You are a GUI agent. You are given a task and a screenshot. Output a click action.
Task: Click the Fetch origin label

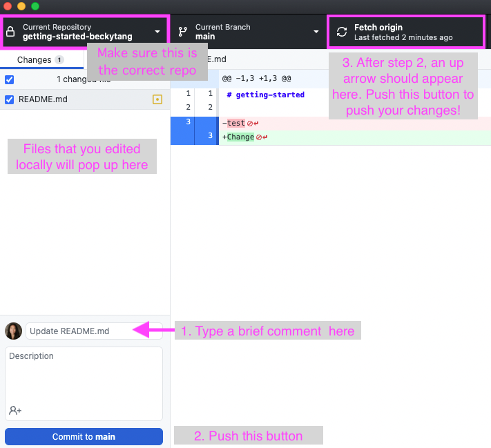click(378, 28)
